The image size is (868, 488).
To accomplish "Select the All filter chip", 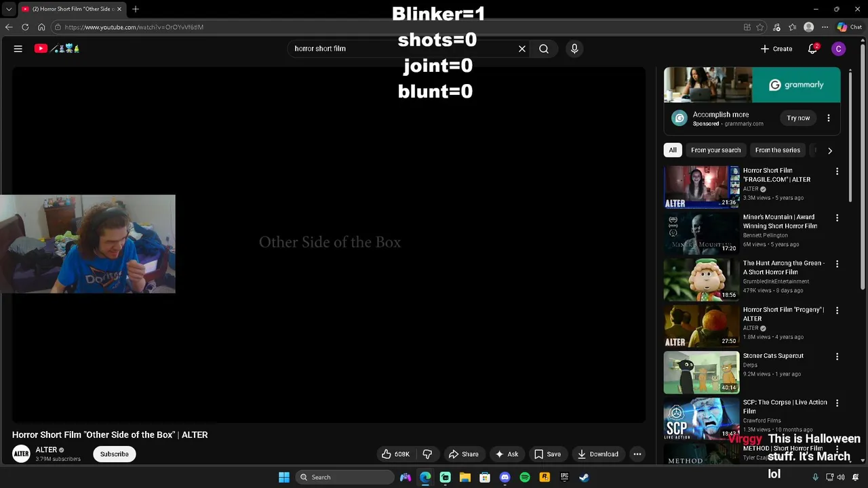I will pos(673,150).
